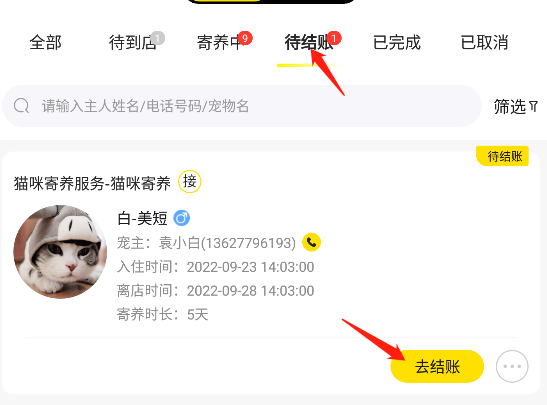Tap the gray badge on 待到店
Viewport: 547px width, 405px height.
pyautogui.click(x=158, y=38)
